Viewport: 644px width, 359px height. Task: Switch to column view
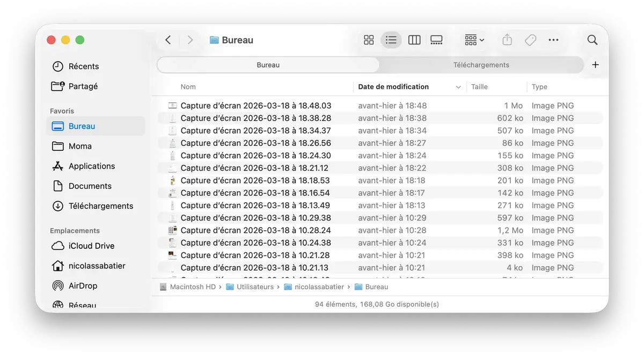pyautogui.click(x=414, y=40)
